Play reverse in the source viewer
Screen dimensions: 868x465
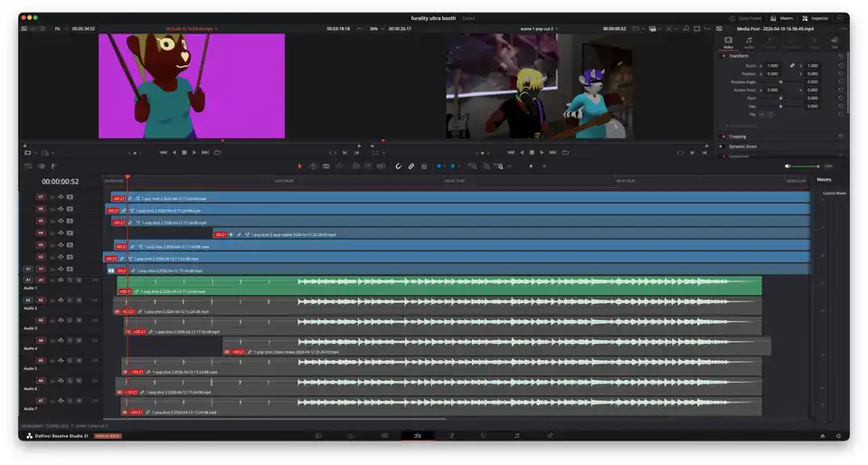pos(175,152)
